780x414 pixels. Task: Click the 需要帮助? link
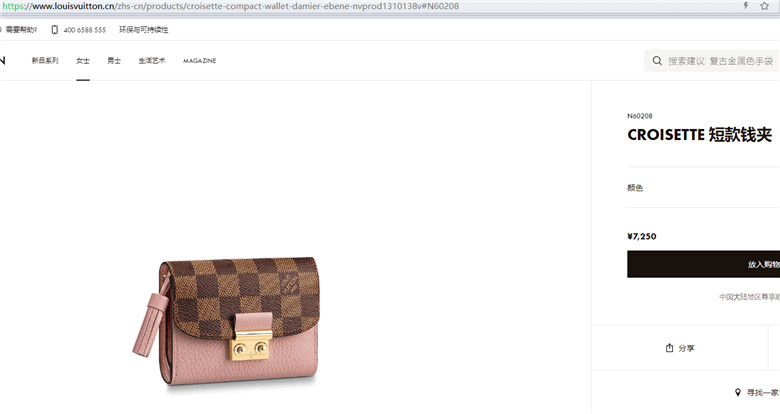(20, 30)
